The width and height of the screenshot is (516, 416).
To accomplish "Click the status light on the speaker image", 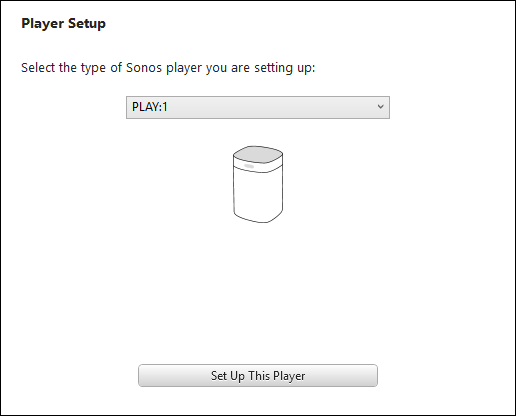I will [249, 166].
